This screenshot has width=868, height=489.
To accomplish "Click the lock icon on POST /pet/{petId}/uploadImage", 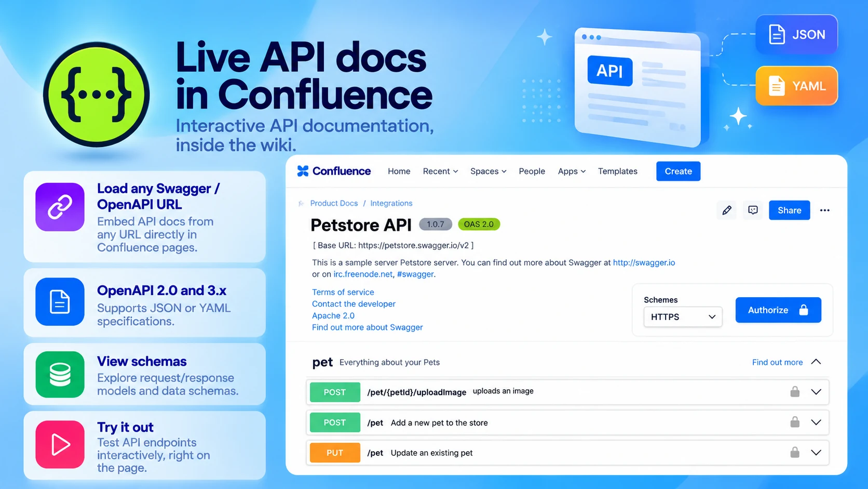I will [x=795, y=392].
